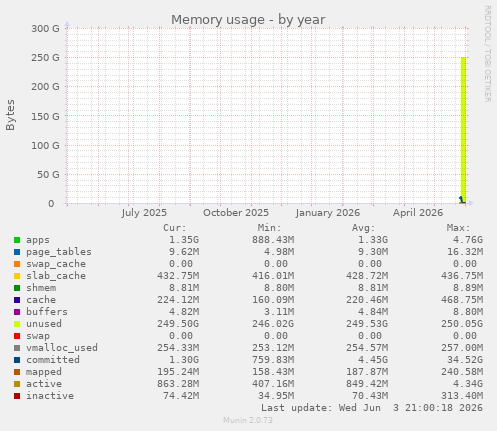Click the 'apps' legend label

(x=38, y=240)
